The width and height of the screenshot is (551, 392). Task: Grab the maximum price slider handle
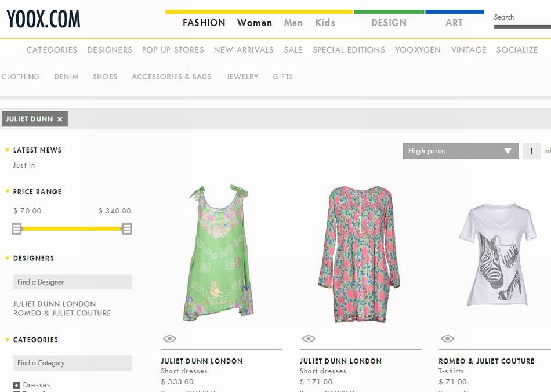[x=127, y=228]
